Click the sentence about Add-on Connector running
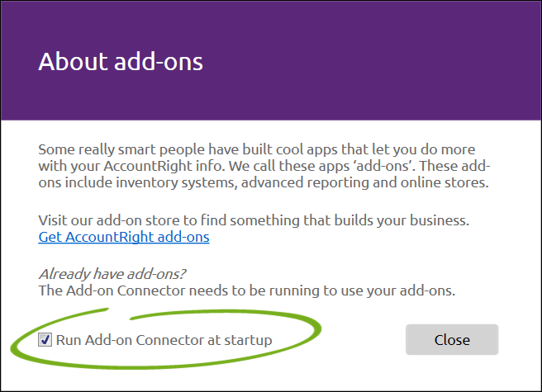542x392 pixels. [247, 290]
